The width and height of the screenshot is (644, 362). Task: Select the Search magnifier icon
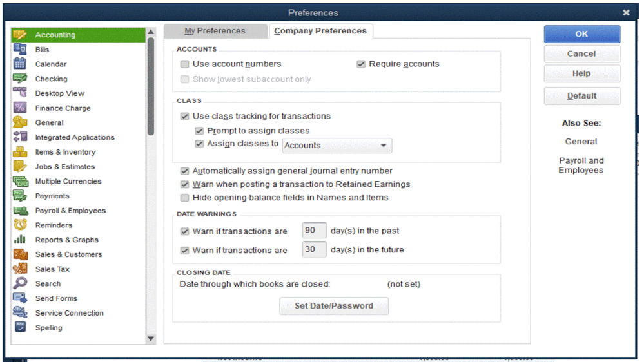tap(20, 283)
